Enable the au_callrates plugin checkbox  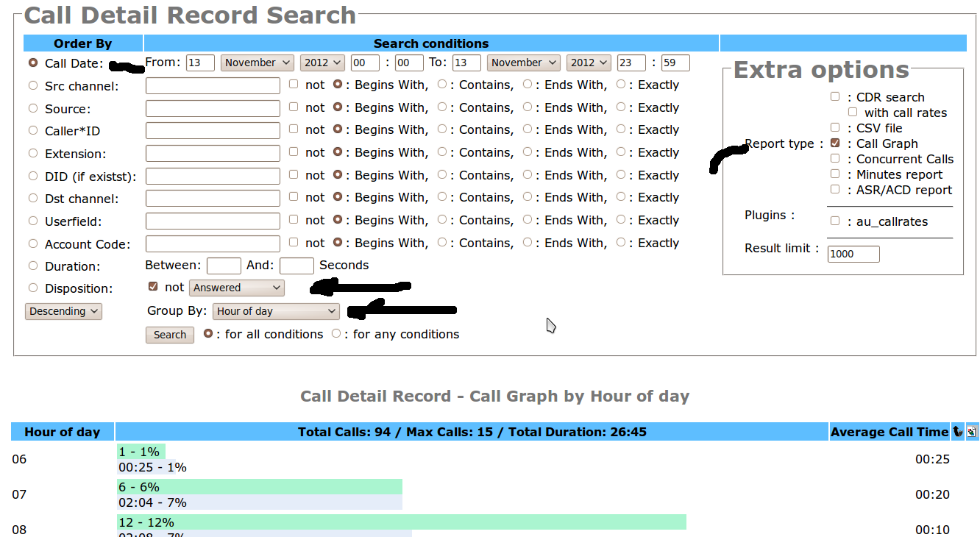click(835, 221)
